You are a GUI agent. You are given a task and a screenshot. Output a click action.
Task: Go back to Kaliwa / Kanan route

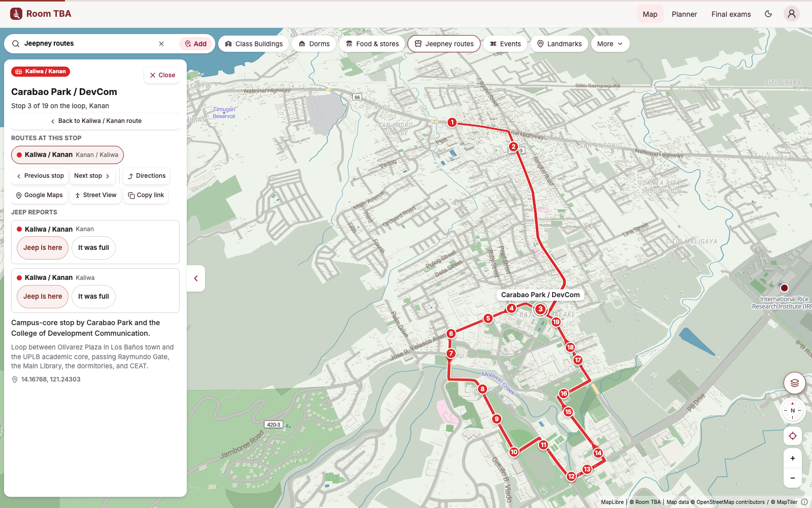95,121
